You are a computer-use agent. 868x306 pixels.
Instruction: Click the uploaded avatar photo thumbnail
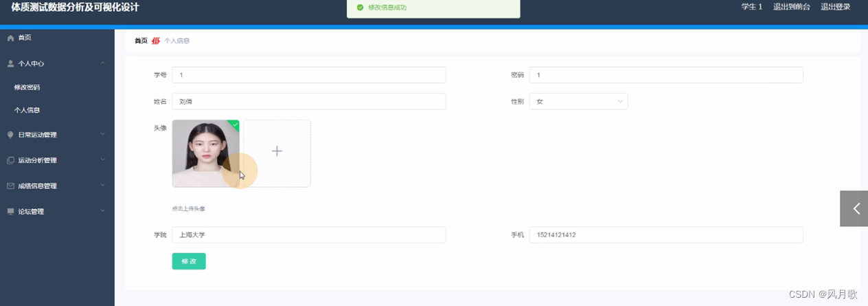click(x=206, y=153)
